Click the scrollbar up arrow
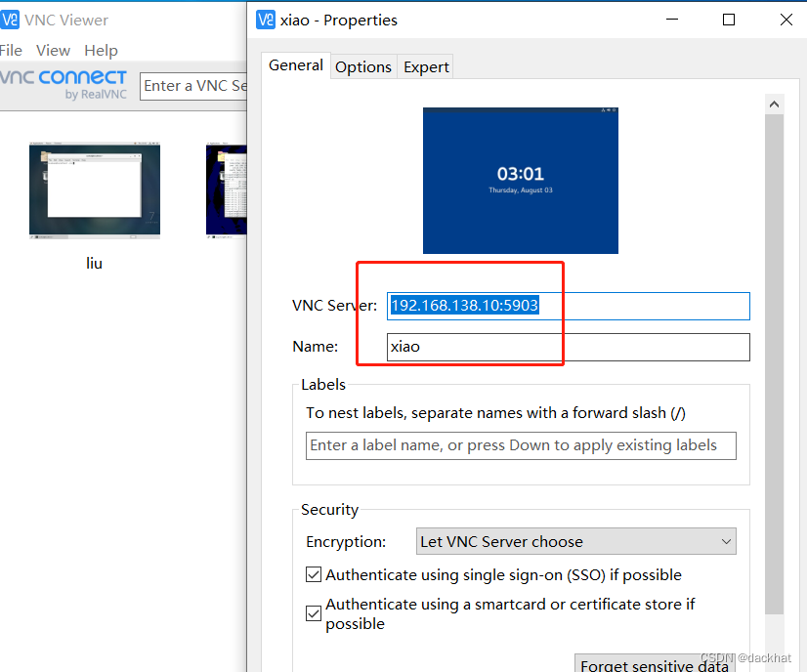807x672 pixels. coord(774,104)
